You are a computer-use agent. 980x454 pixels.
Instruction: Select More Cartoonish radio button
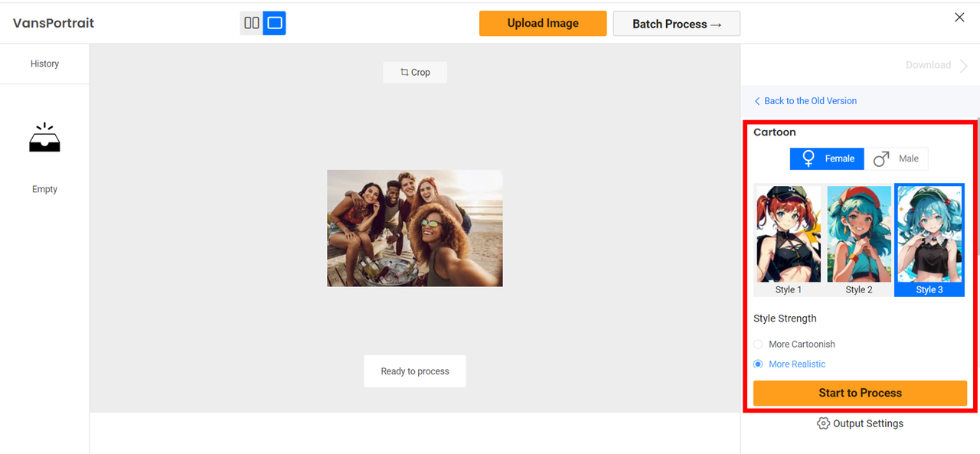(x=758, y=345)
